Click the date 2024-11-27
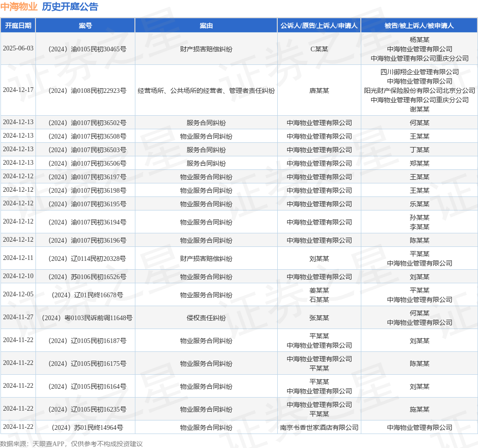478x448 pixels. 18,317
